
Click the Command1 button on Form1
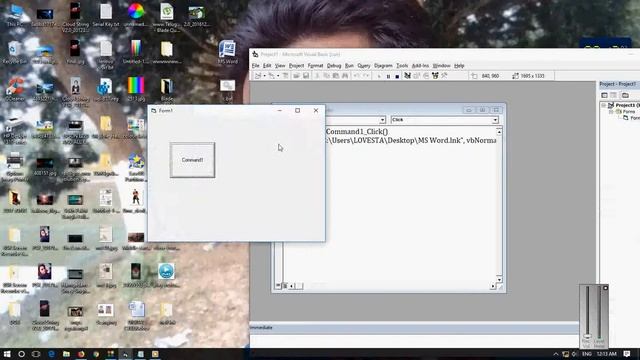point(192,160)
